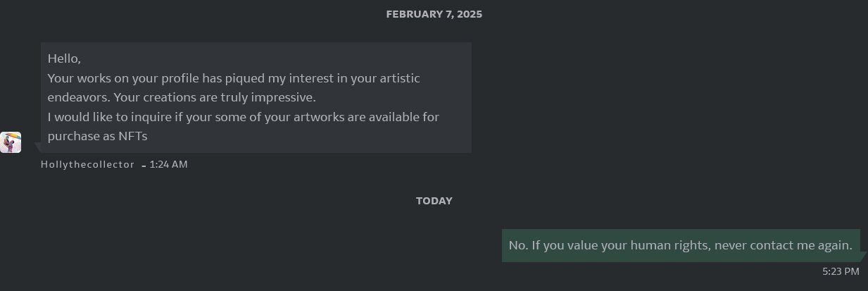The image size is (868, 291).
Task: Open Hollythecollector's profile avatar
Action: pyautogui.click(x=11, y=142)
